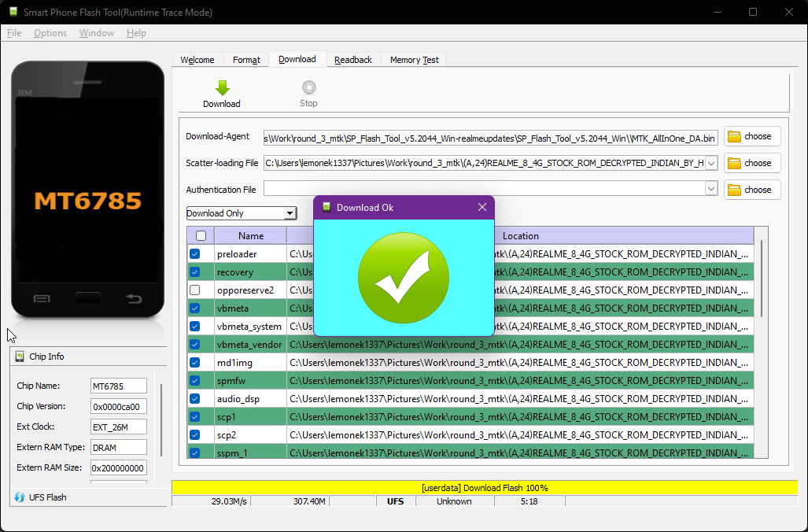Switch to the Welcome tab
This screenshot has height=532, width=808.
(x=197, y=60)
